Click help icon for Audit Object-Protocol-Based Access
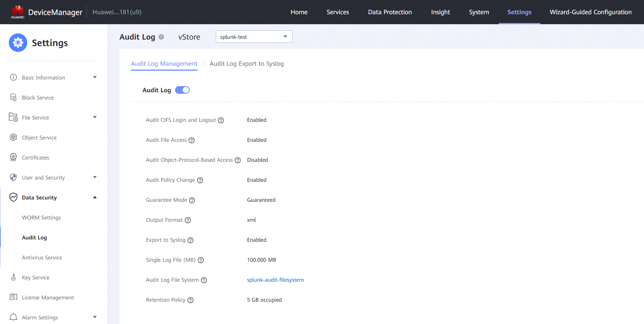This screenshot has width=644, height=324. pos(238,160)
